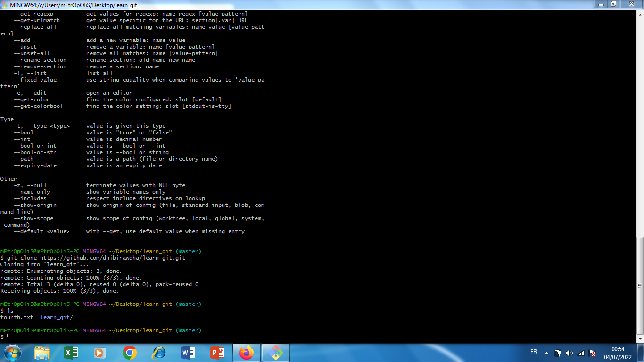Click the '--show-scope' option text
Viewport: 644px width, 362px height.
(33, 218)
